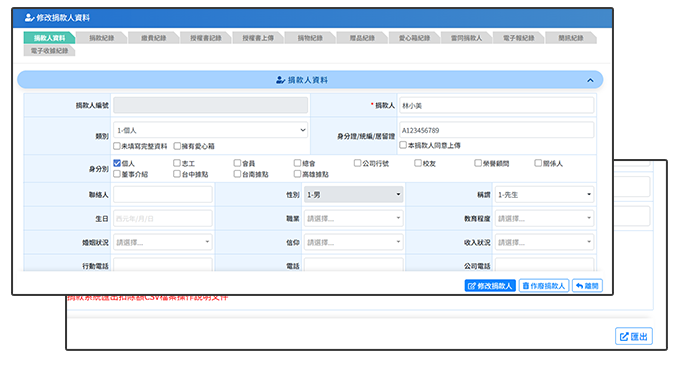Check the 校友 checkbox

coord(418,163)
